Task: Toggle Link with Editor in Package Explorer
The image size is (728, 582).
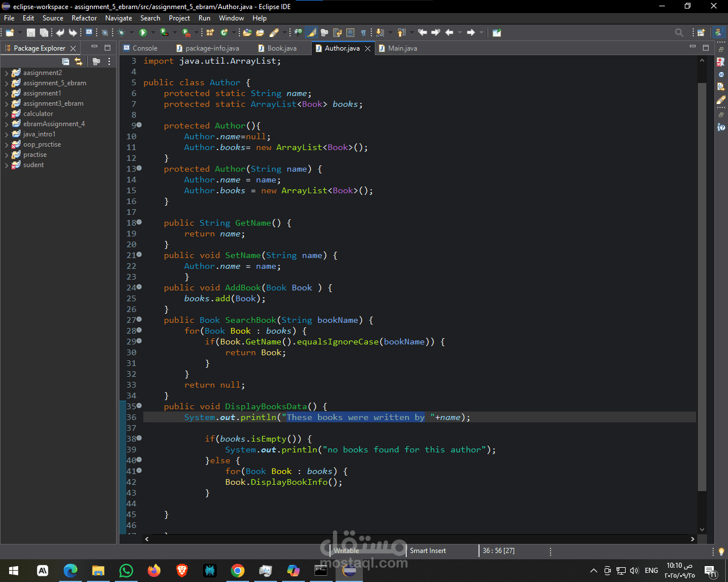Action: 78,61
